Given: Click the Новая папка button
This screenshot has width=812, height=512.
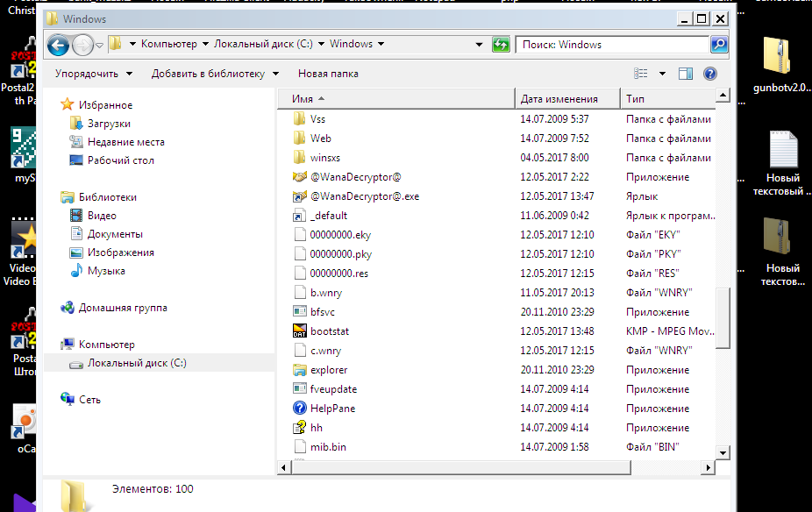Looking at the screenshot, I should (328, 74).
